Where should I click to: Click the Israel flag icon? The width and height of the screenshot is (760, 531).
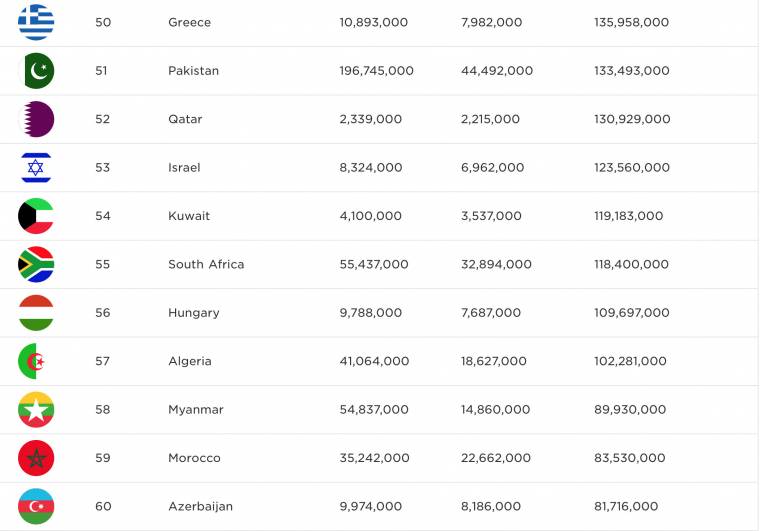(36, 168)
